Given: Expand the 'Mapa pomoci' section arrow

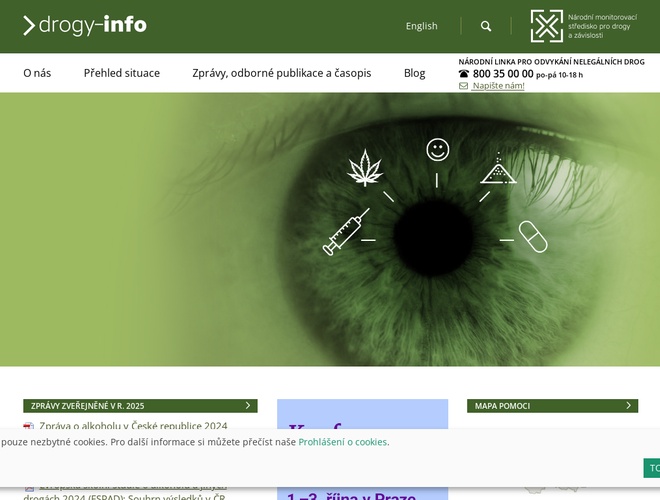Looking at the screenshot, I should pyautogui.click(x=628, y=406).
